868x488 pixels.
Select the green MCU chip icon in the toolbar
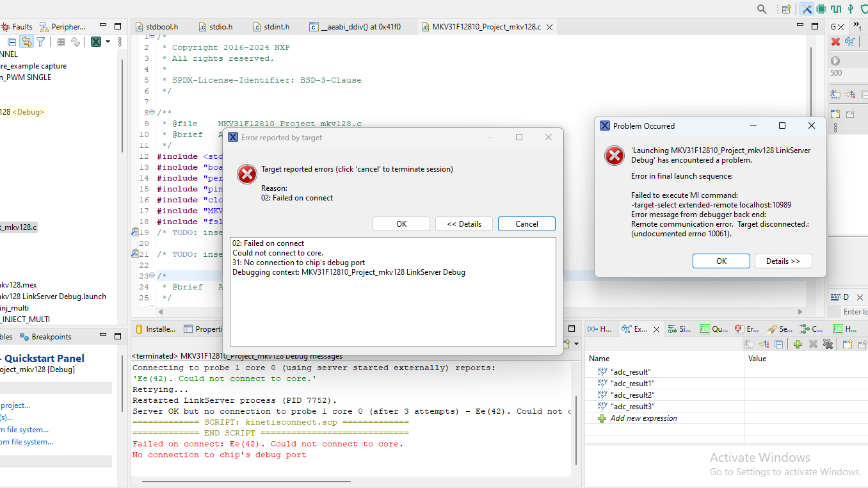(822, 8)
